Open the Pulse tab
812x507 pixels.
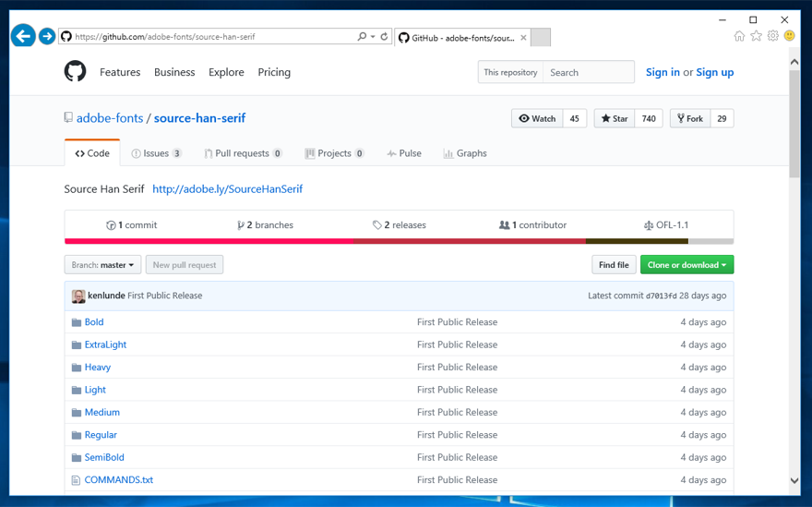[x=404, y=153]
